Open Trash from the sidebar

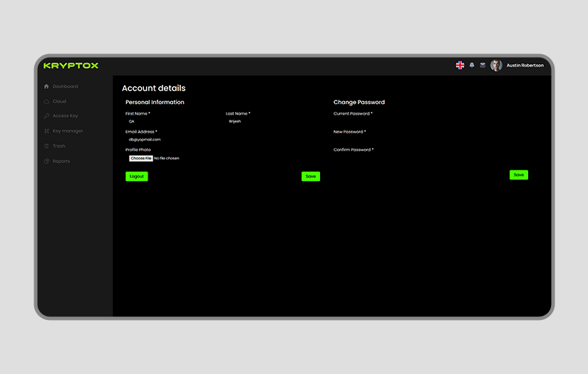(x=59, y=146)
